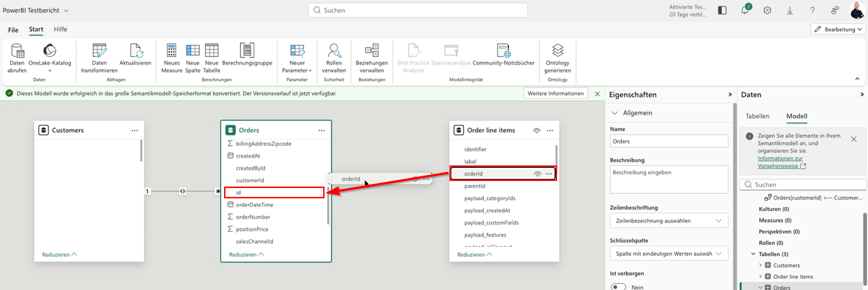The image size is (868, 290).
Task: Open the Hilfe ribbon tab
Action: pos(60,29)
